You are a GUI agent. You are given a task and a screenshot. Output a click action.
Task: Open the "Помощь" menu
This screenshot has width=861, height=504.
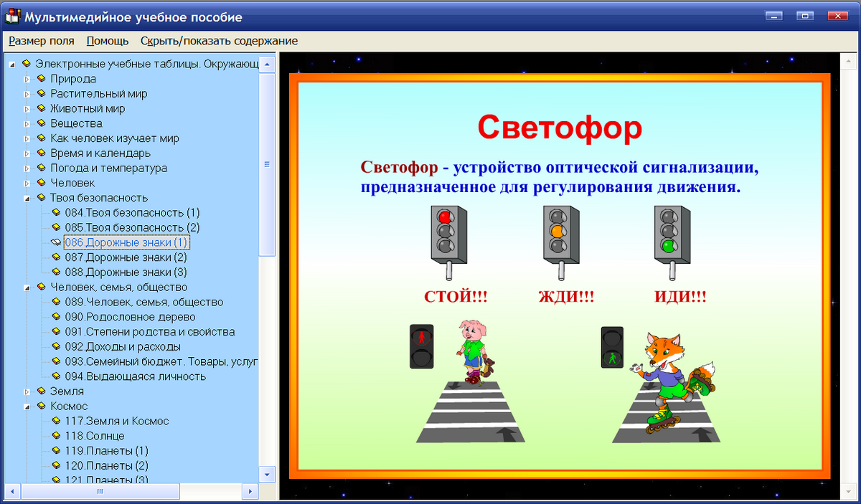(x=106, y=41)
